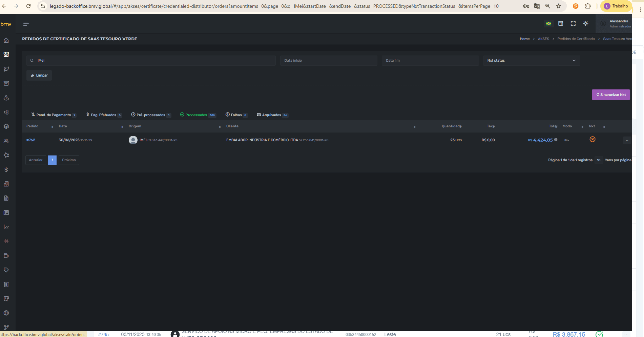
Task: Select the Processados tab
Action: click(x=198, y=115)
